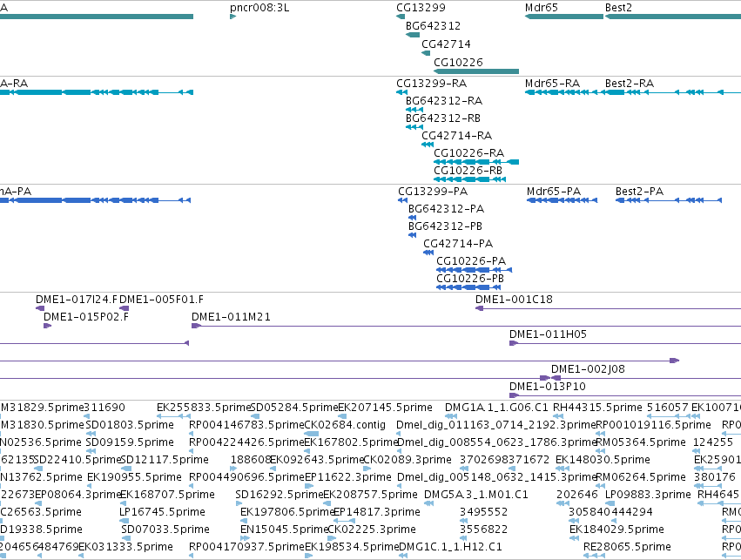Image resolution: width=741 pixels, height=560 pixels.
Task: Click the EP11622.3prime EST label
Action: click(348, 478)
